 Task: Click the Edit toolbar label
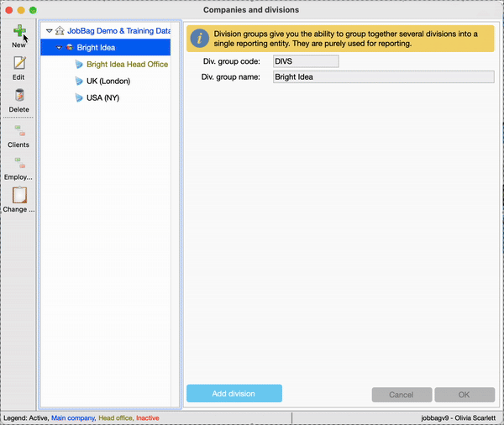(x=18, y=77)
